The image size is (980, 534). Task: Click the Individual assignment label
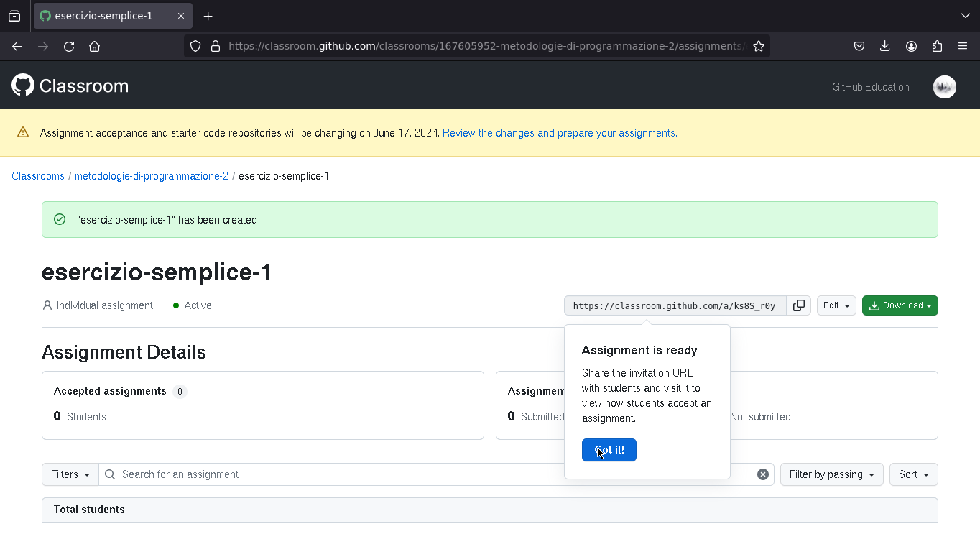(x=105, y=305)
